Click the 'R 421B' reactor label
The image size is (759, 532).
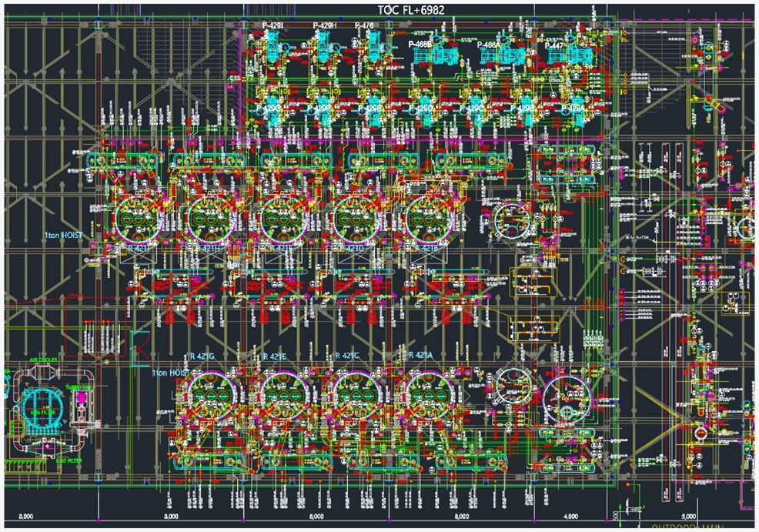point(426,249)
